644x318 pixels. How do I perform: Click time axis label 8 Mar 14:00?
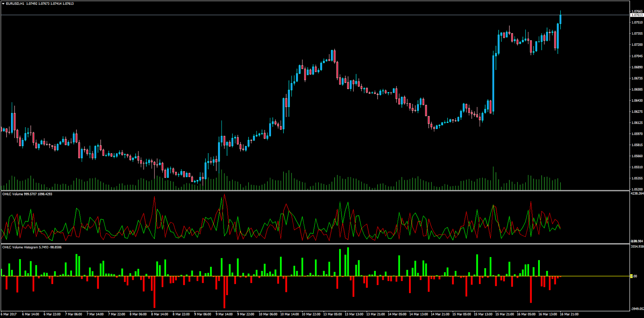pos(160,314)
